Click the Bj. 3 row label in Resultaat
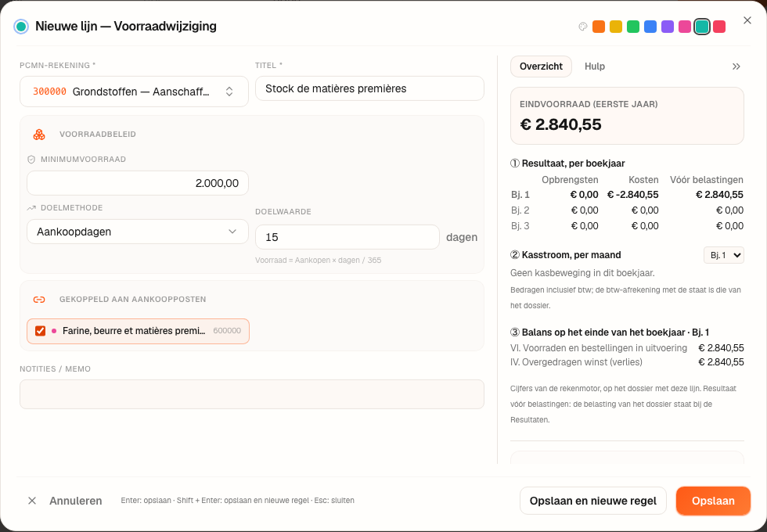The width and height of the screenshot is (767, 532). click(x=520, y=226)
